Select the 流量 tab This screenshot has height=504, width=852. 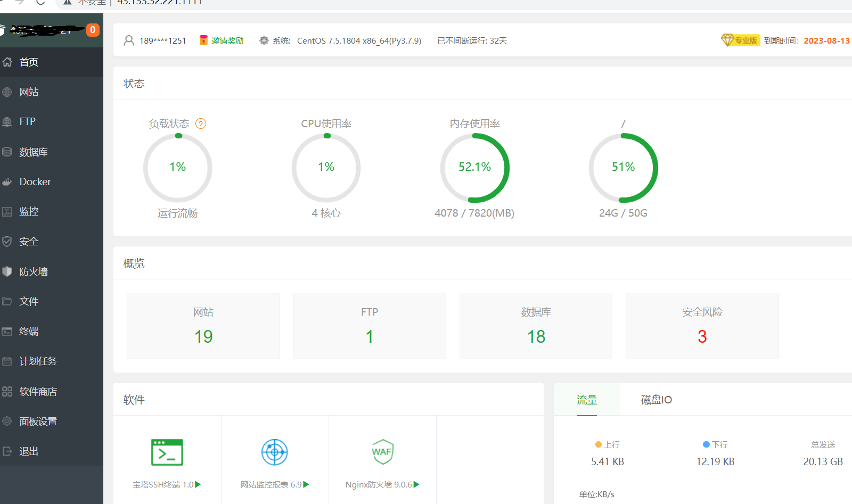pos(587,400)
